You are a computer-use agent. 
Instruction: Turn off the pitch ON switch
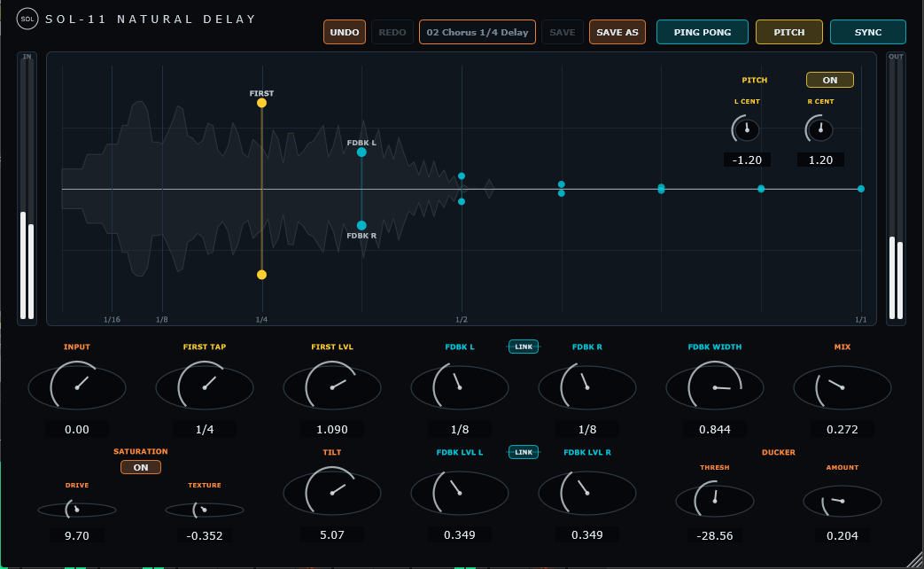pyautogui.click(x=830, y=80)
